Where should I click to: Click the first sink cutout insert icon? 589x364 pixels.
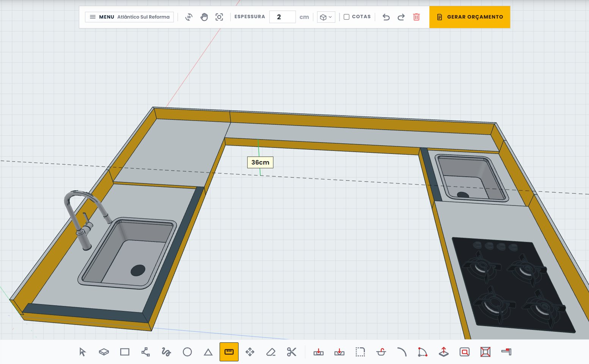319,352
